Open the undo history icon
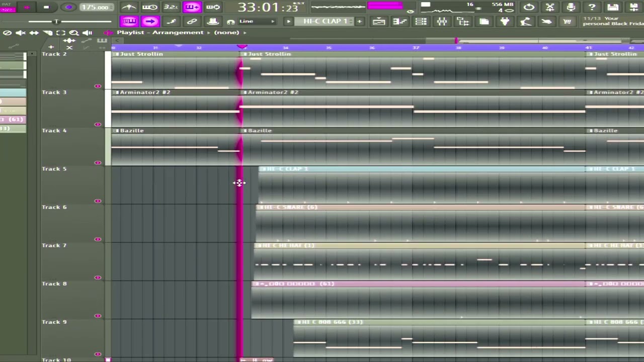Image resolution: width=644 pixels, height=362 pixels. pos(529,7)
